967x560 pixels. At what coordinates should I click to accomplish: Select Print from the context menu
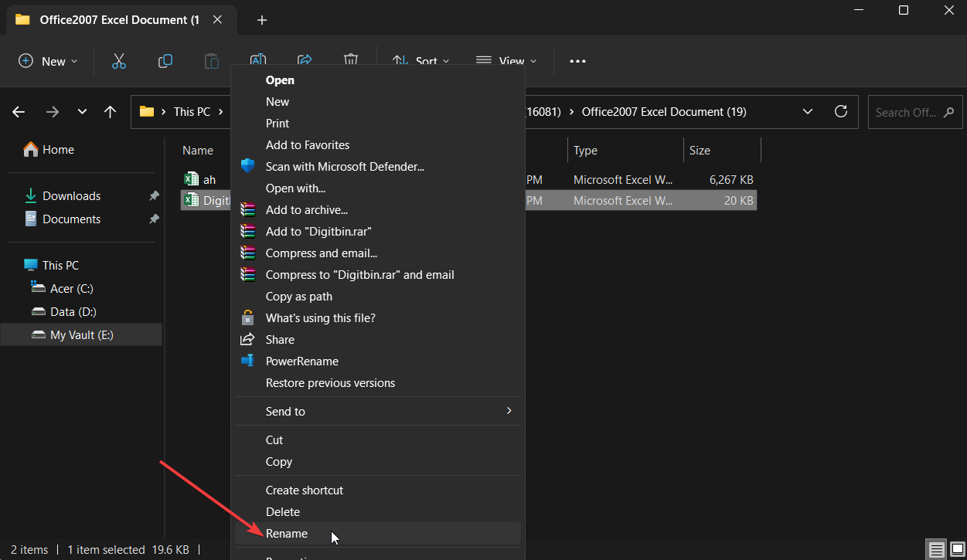[378, 123]
